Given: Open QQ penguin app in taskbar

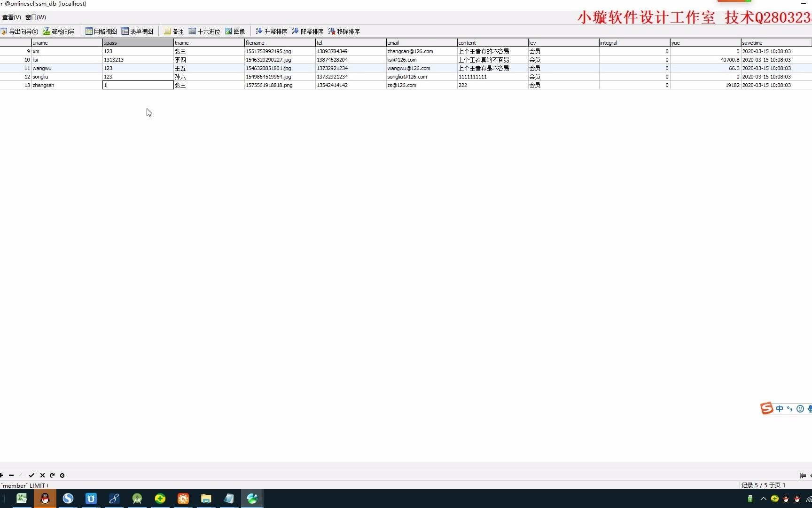Looking at the screenshot, I should [x=45, y=499].
